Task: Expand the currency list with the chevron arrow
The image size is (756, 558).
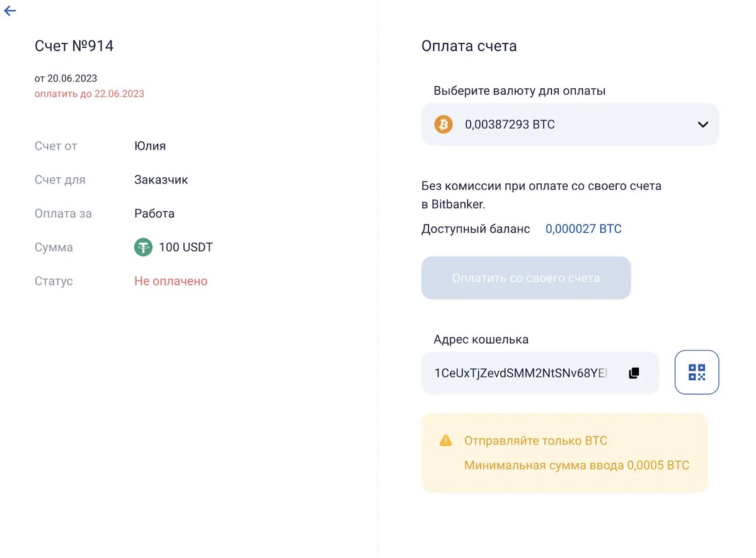Action: [x=703, y=124]
